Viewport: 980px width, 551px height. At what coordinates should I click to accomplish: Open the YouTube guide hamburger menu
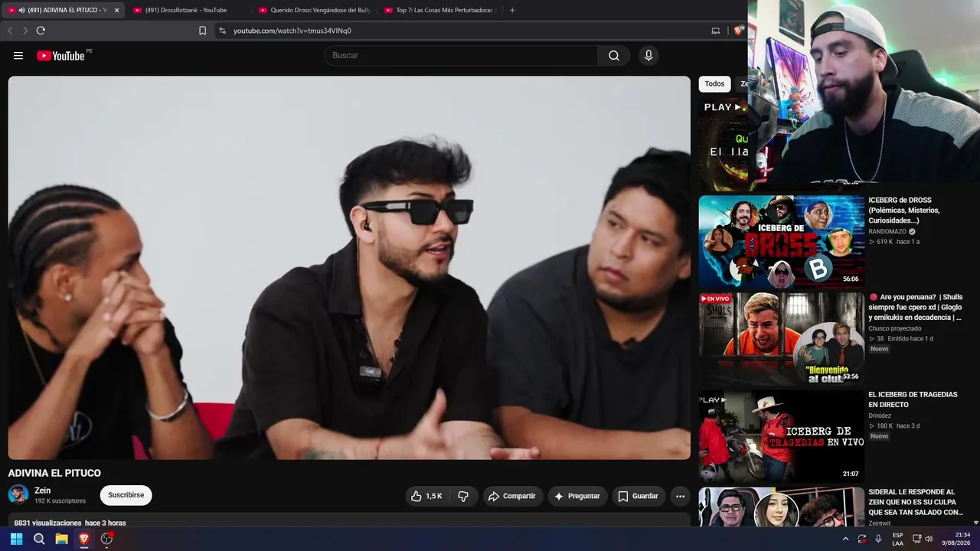tap(18, 56)
